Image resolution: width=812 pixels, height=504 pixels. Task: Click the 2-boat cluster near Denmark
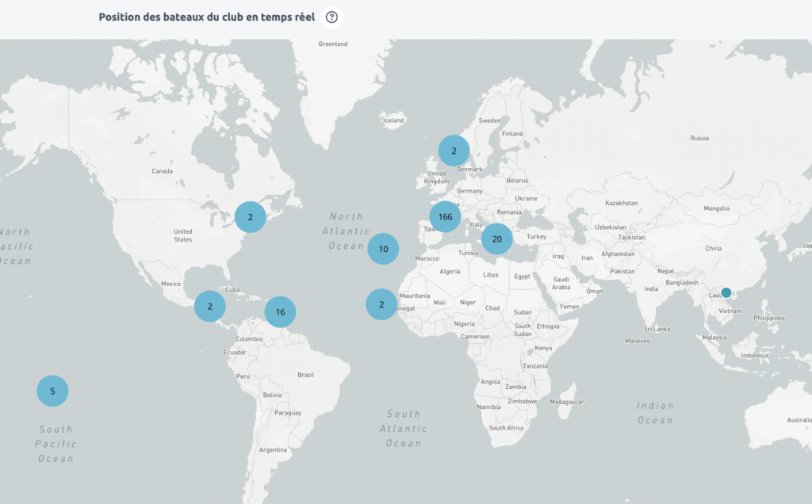point(454,151)
